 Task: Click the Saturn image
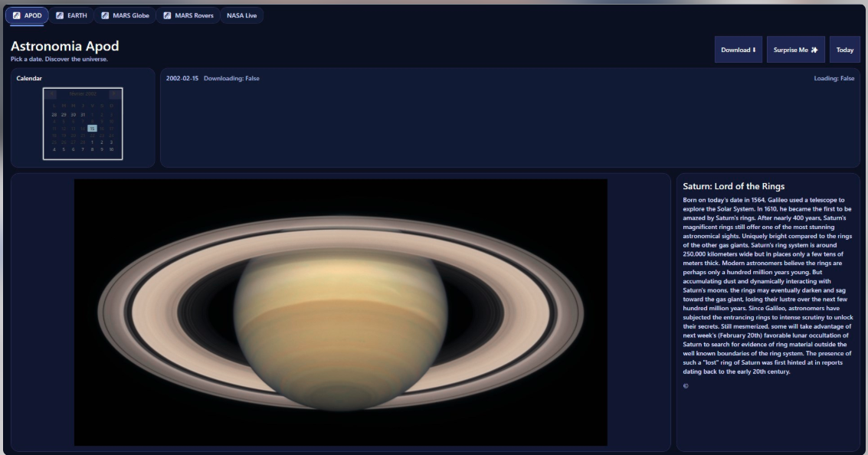[x=340, y=312]
